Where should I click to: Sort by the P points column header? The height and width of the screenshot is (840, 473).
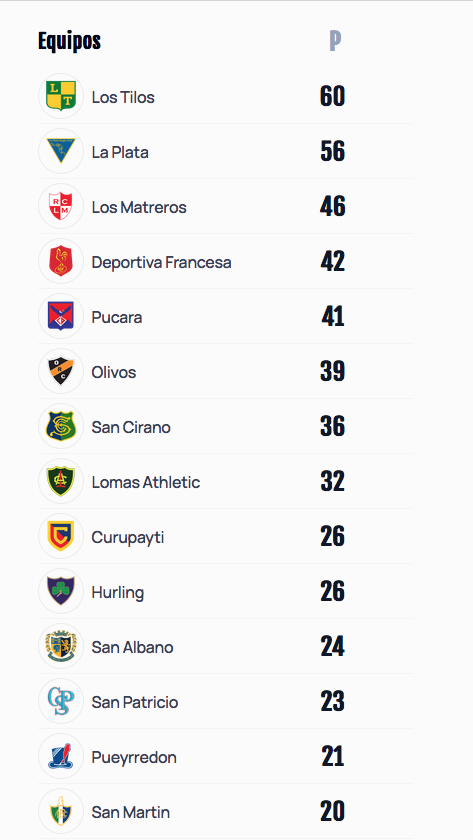click(335, 41)
